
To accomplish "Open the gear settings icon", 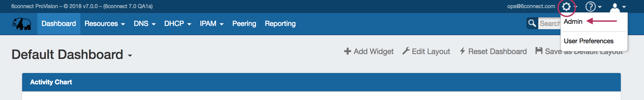I will coord(566,6).
